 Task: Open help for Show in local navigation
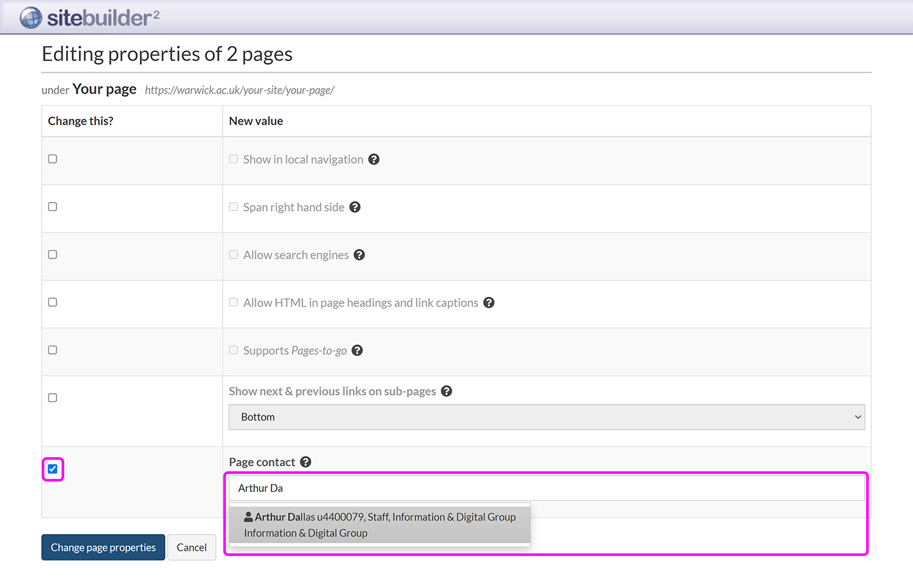[374, 159]
